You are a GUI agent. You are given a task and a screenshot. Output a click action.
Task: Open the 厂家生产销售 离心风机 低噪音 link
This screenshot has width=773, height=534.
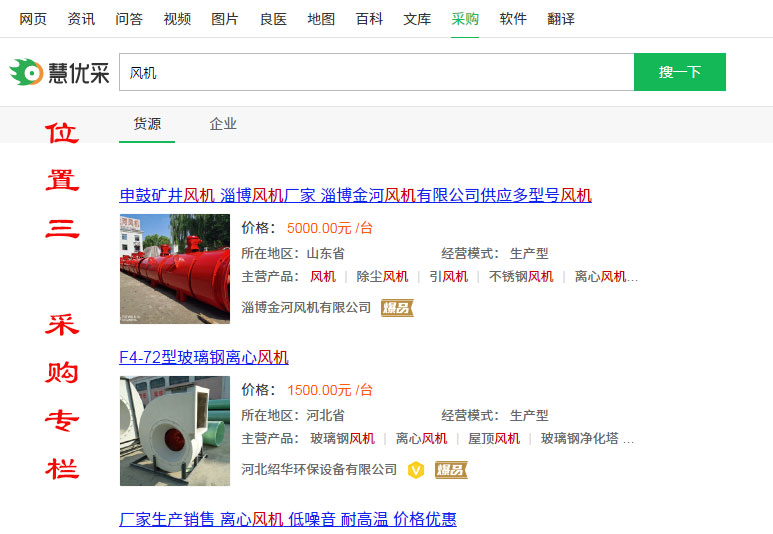pos(288,519)
